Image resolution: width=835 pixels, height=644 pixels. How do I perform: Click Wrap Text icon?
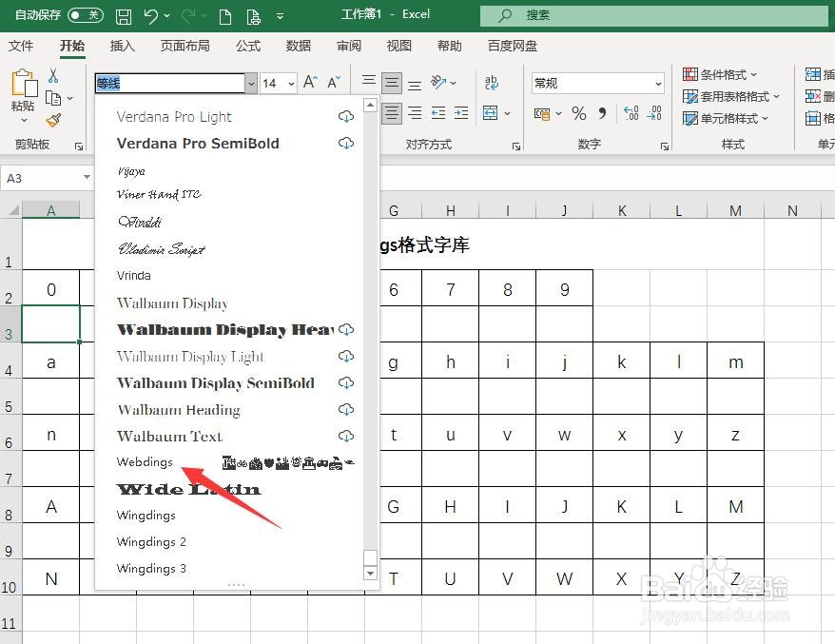pos(491,83)
